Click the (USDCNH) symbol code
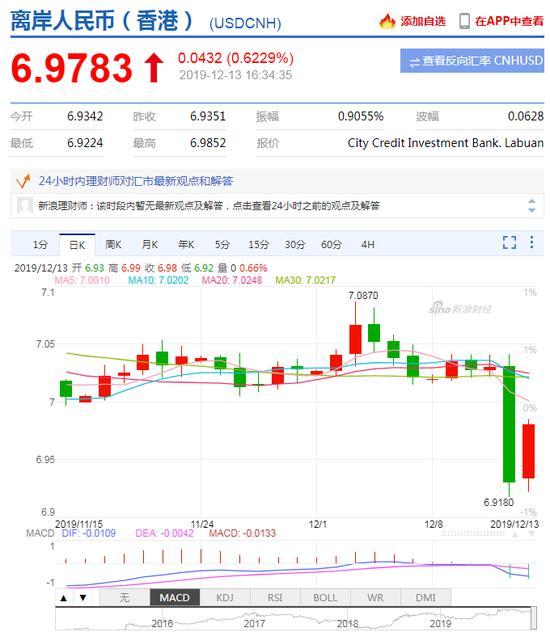 245,23
